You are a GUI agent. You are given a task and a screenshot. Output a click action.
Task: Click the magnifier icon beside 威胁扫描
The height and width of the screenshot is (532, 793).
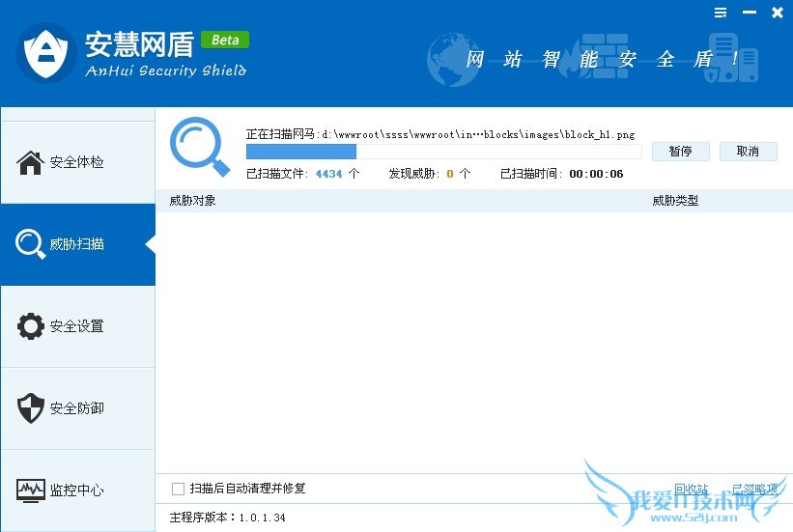pos(30,243)
